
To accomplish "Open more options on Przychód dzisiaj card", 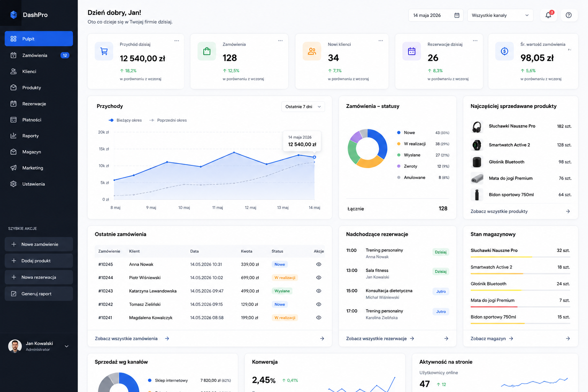I will point(176,41).
